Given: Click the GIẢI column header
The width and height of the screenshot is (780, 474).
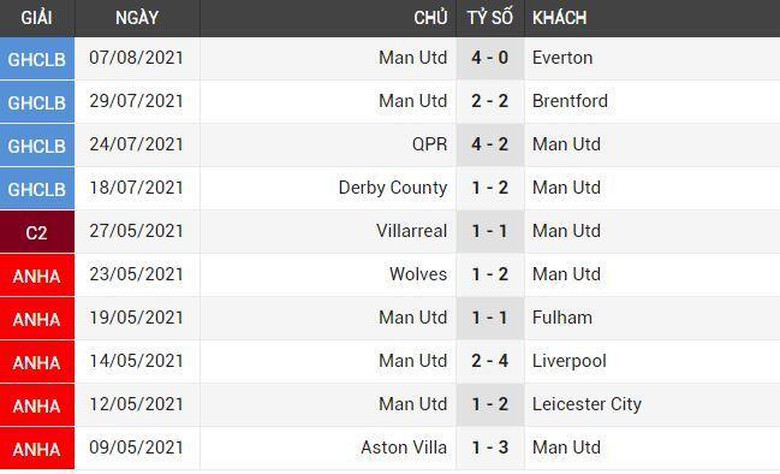Looking at the screenshot, I should tap(37, 17).
